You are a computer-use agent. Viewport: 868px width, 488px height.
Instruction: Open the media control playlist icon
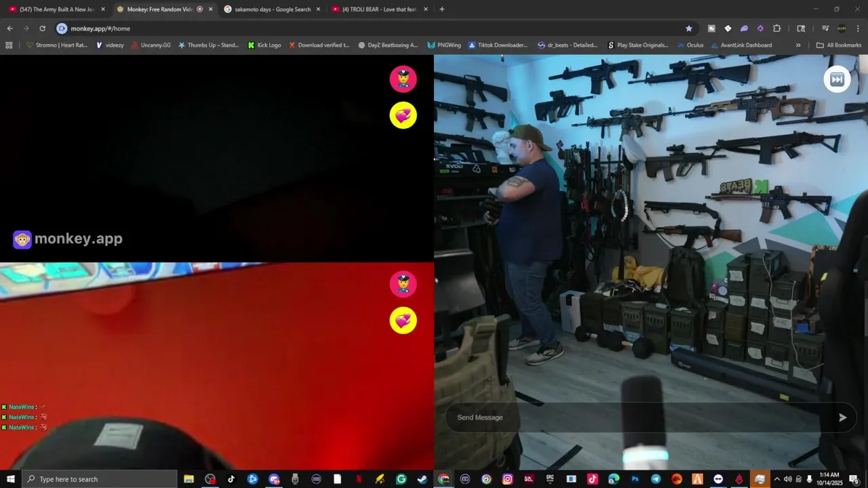[825, 28]
